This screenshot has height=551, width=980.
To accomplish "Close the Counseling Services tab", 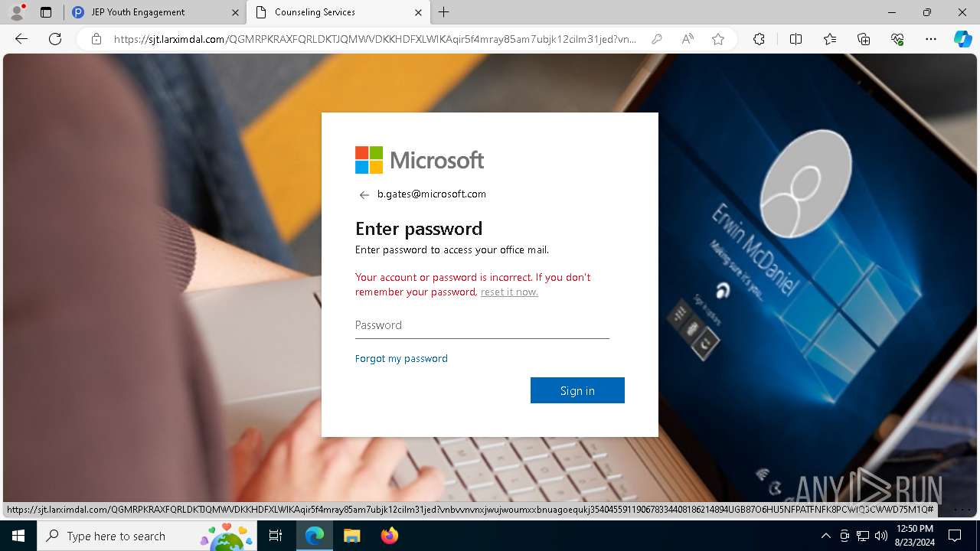I will [x=418, y=12].
